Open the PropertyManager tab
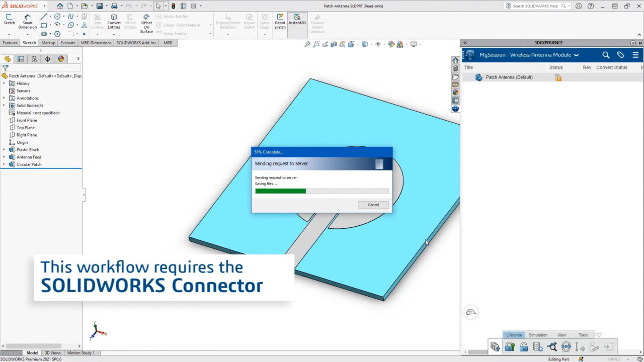Viewport: 644px width, 362px height. (21, 59)
